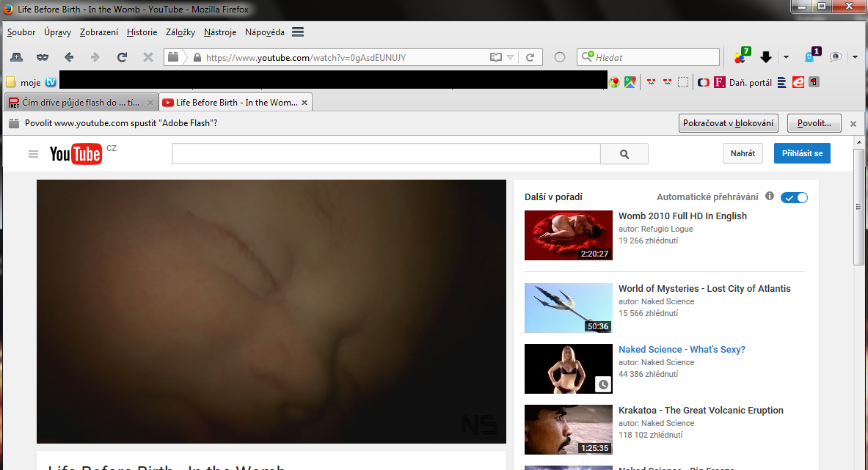
Task: Reload page with toolbar refresh icon
Action: (122, 57)
